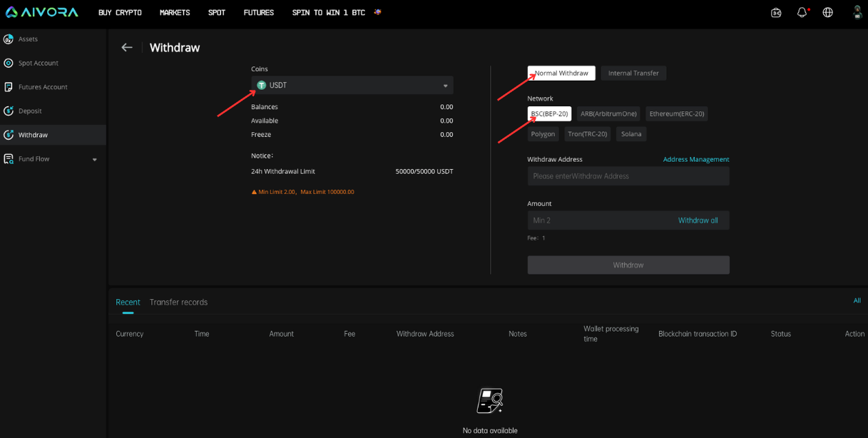The width and height of the screenshot is (868, 438).
Task: Click Withdraw all link
Action: (698, 220)
